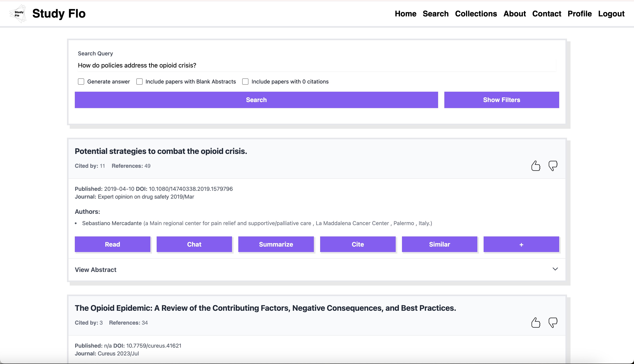This screenshot has width=634, height=364.
Task: Open Potential strategies to combat opioid crisis title
Action: tap(161, 151)
